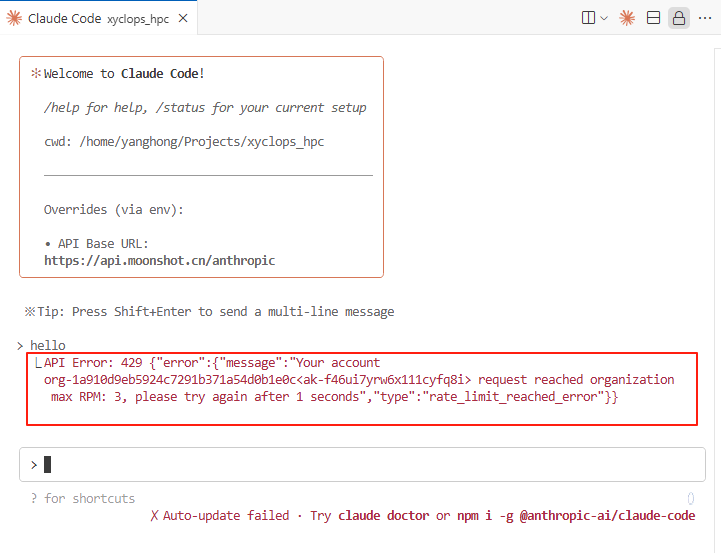Click the Claude Code prompt input box
Screen dimensions: 721x553
362,465
